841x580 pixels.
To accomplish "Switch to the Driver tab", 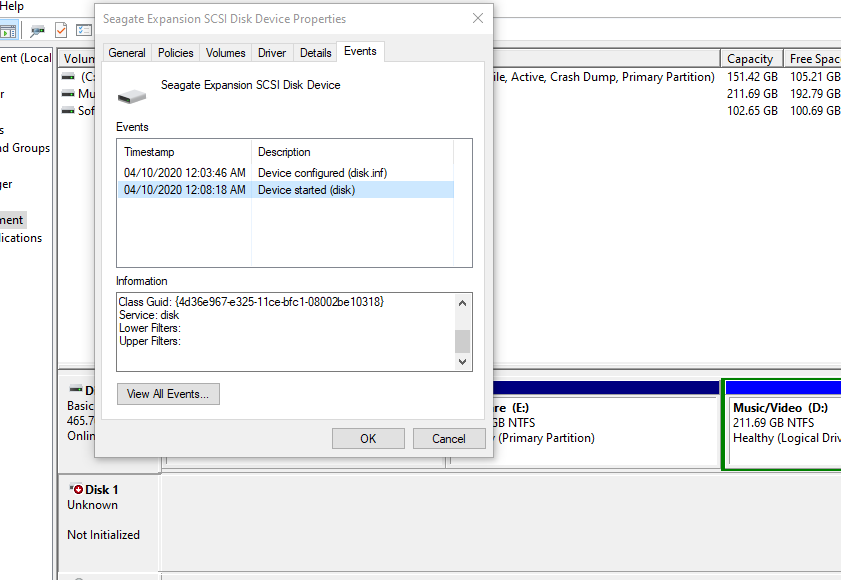I will [272, 53].
